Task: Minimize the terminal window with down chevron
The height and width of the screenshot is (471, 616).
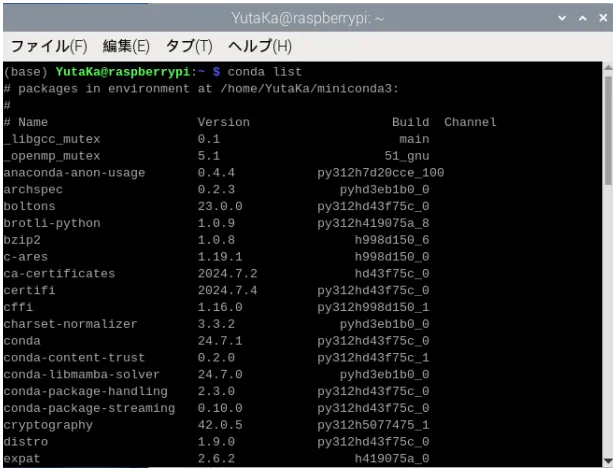Action: coord(562,18)
